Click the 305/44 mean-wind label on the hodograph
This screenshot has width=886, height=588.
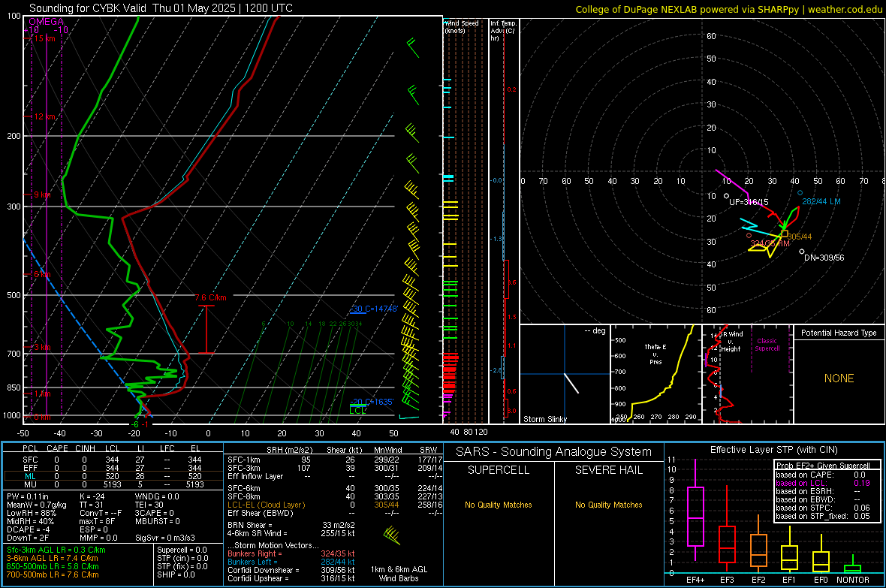pyautogui.click(x=800, y=237)
